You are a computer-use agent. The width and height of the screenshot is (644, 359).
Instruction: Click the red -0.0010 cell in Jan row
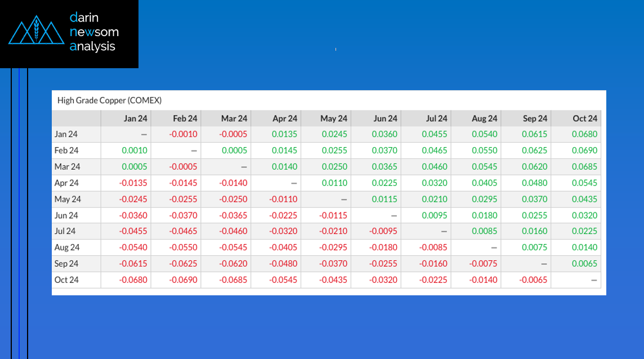185,134
